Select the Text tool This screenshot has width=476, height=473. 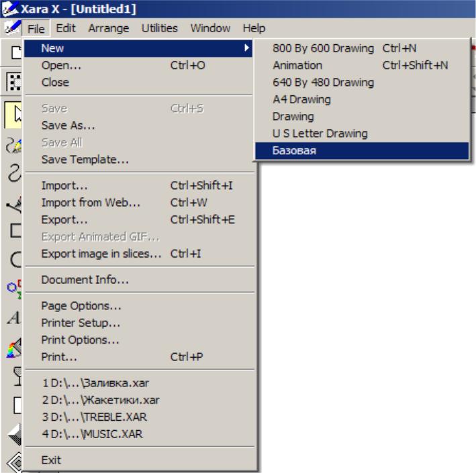coord(13,318)
